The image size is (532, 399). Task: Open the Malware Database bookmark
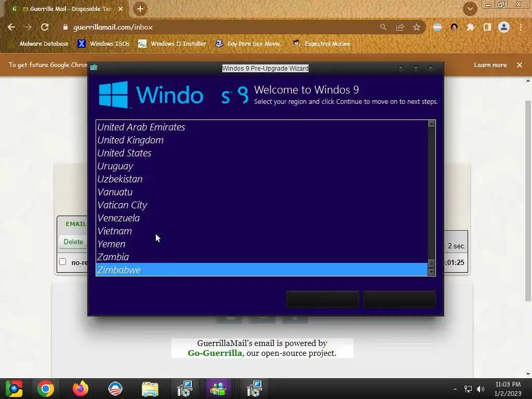point(44,44)
